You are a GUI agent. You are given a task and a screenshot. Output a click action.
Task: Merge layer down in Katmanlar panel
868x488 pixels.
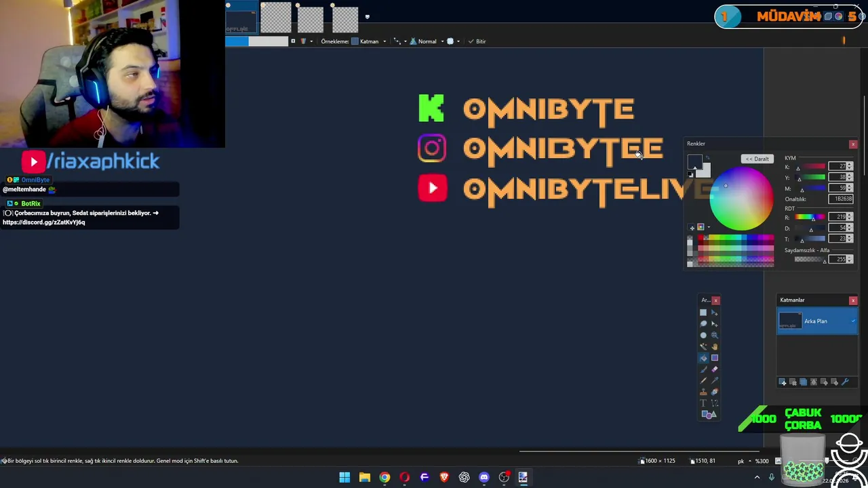(814, 382)
